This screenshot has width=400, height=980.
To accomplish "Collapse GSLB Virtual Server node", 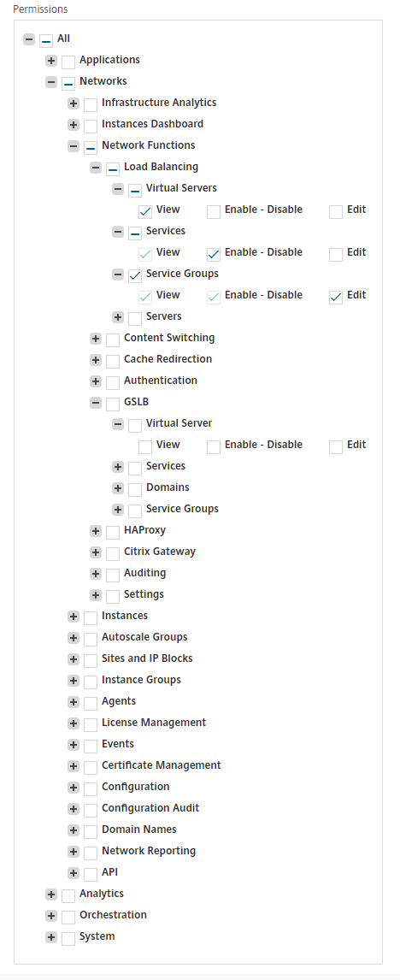I will point(118,424).
